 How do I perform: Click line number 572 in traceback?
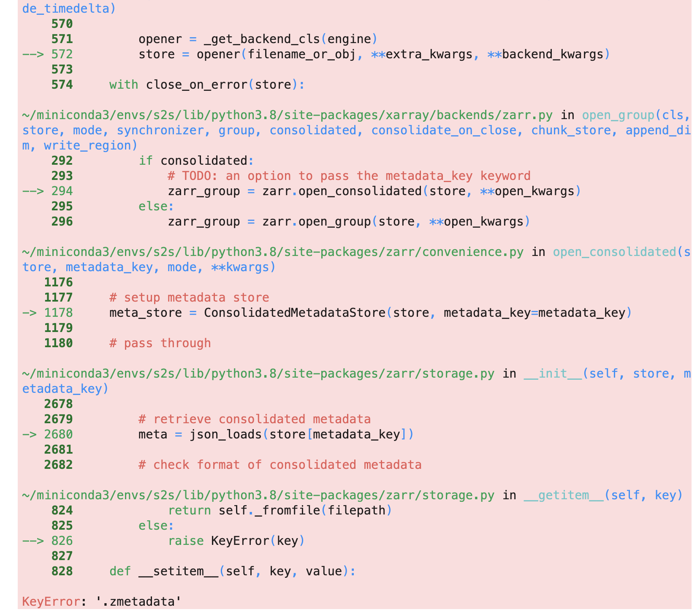tap(62, 54)
